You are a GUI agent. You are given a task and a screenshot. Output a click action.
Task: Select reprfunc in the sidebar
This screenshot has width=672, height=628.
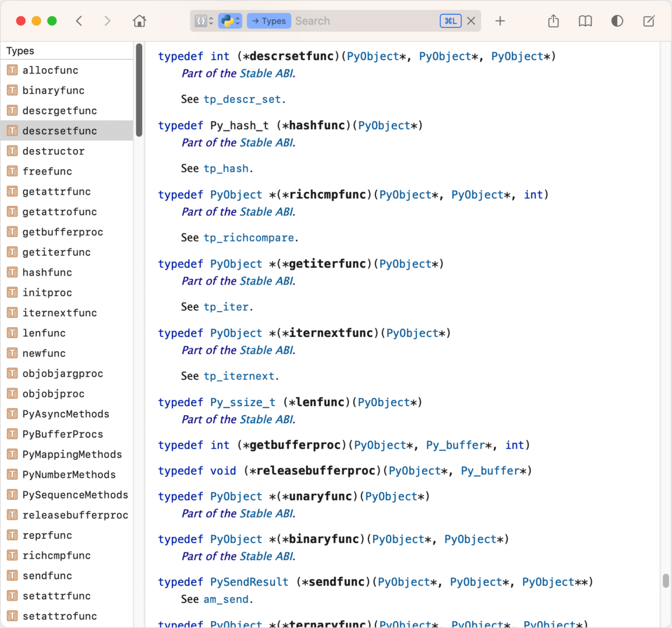(x=67, y=535)
